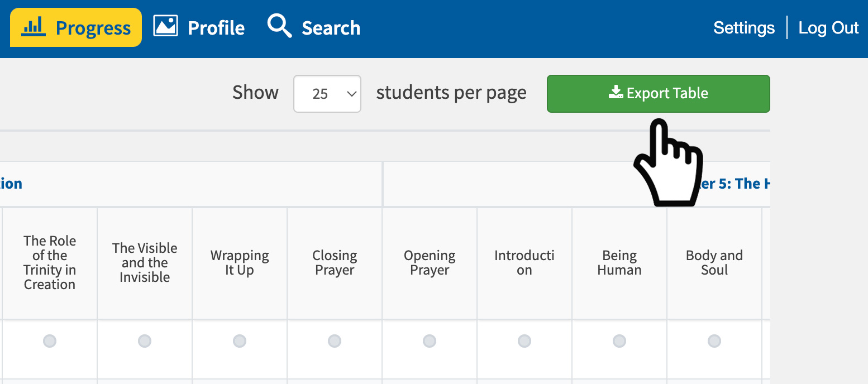
Task: Click the Body and Soul column header
Action: pyautogui.click(x=714, y=263)
